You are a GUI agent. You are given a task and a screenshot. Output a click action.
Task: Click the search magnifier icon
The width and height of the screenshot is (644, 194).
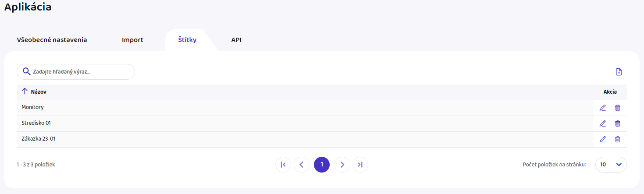(x=26, y=72)
